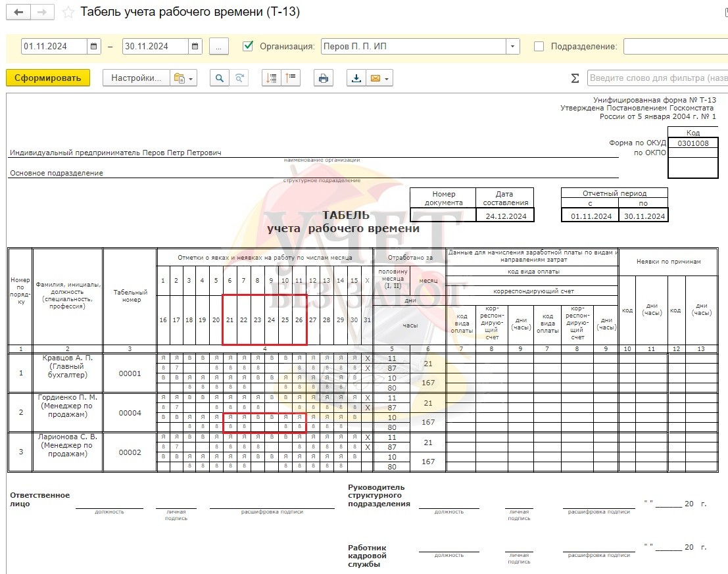Click the start date field 01.11.2024

click(x=54, y=47)
